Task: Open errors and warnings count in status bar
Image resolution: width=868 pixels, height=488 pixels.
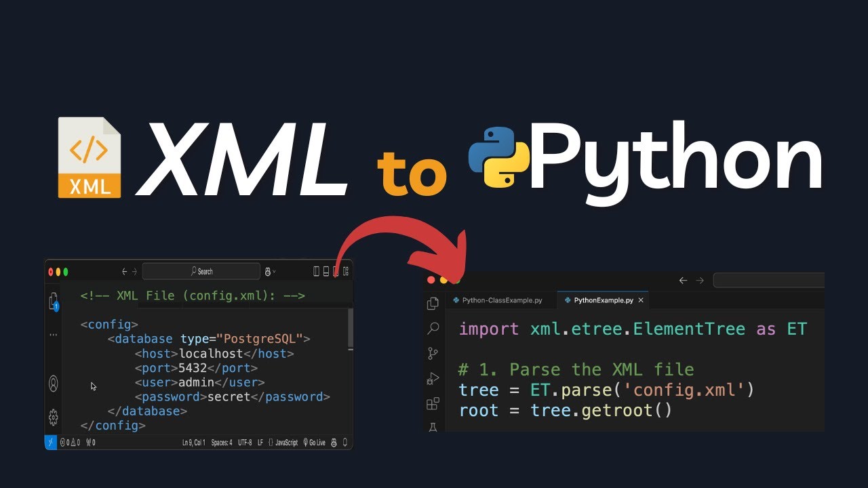Action: point(70,443)
